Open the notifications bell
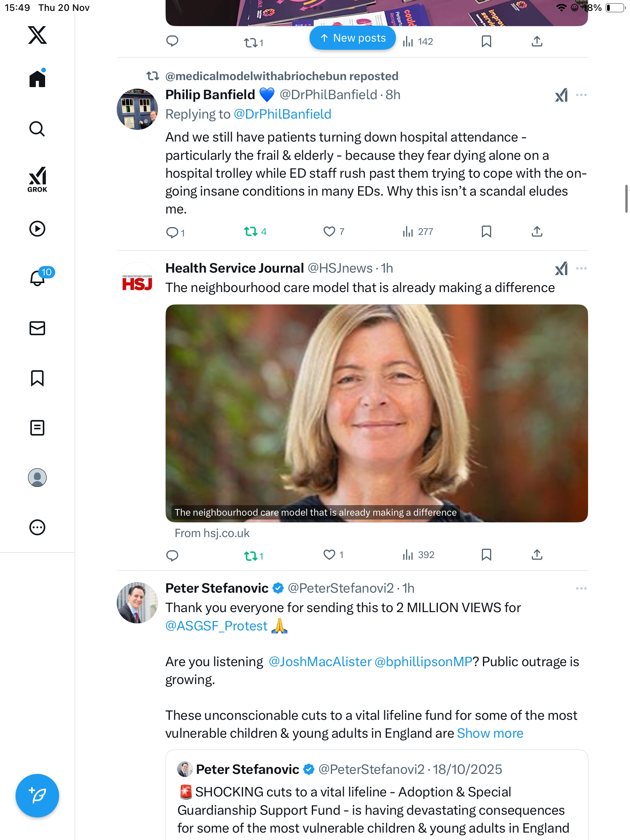 (x=37, y=278)
